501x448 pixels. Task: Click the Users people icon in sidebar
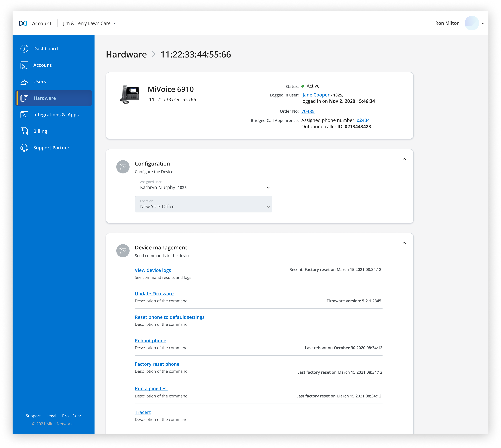pyautogui.click(x=24, y=82)
